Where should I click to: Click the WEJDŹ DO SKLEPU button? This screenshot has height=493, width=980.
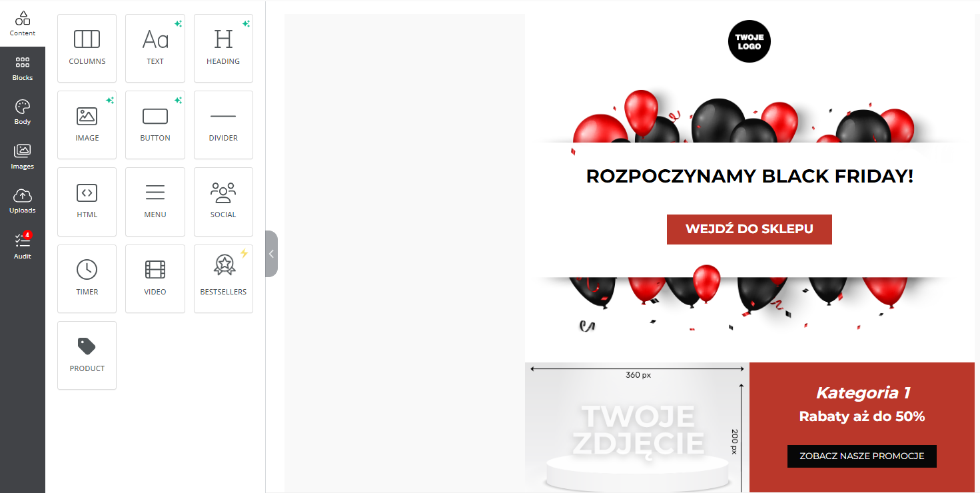[749, 229]
